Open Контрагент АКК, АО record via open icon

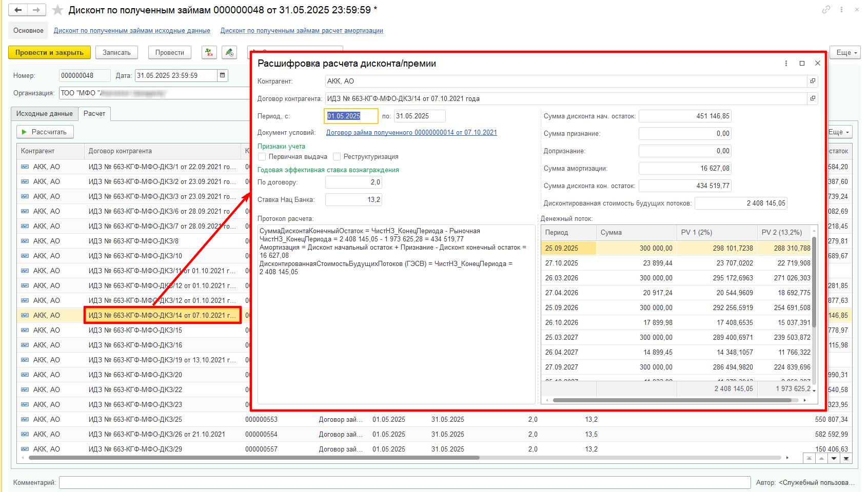click(813, 81)
